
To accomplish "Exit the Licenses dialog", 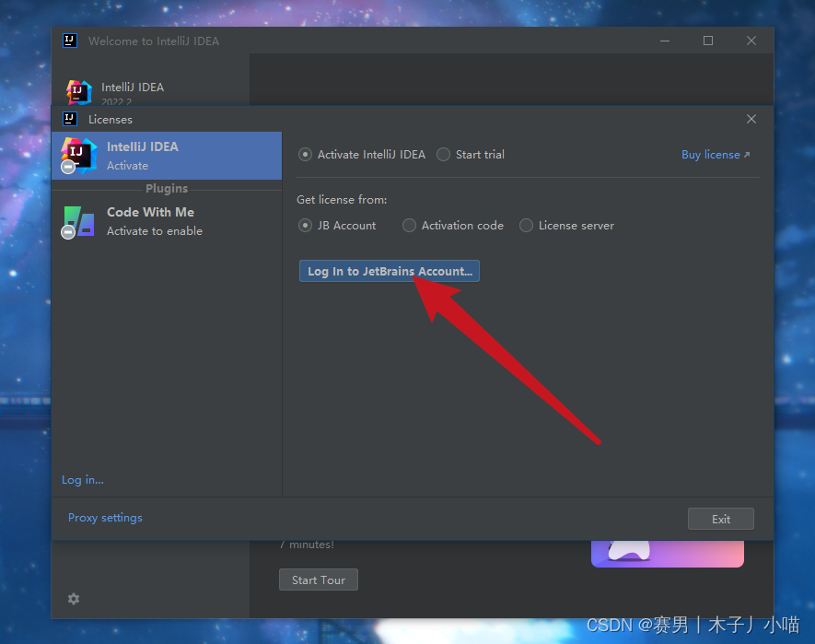I will point(720,518).
